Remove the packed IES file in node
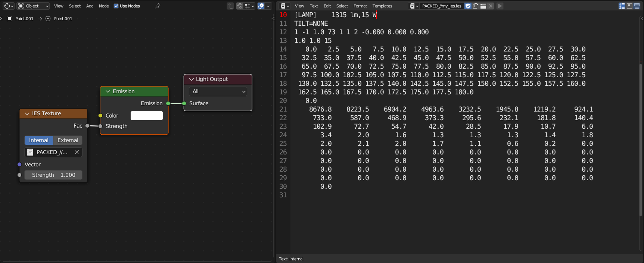The height and width of the screenshot is (263, 644). point(77,152)
